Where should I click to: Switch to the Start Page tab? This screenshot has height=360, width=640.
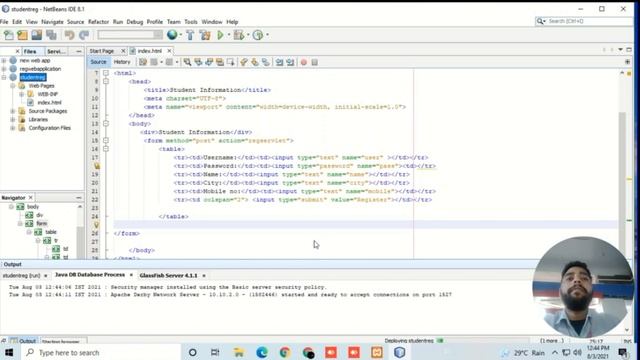(102, 51)
